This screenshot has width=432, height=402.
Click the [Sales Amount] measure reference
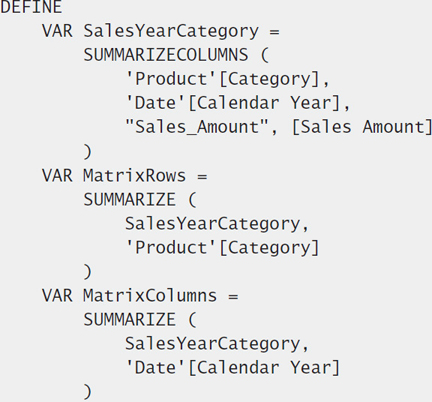pos(362,127)
